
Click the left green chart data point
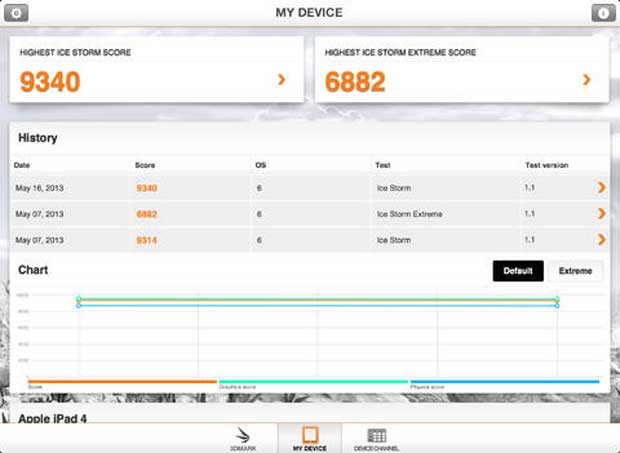79,298
